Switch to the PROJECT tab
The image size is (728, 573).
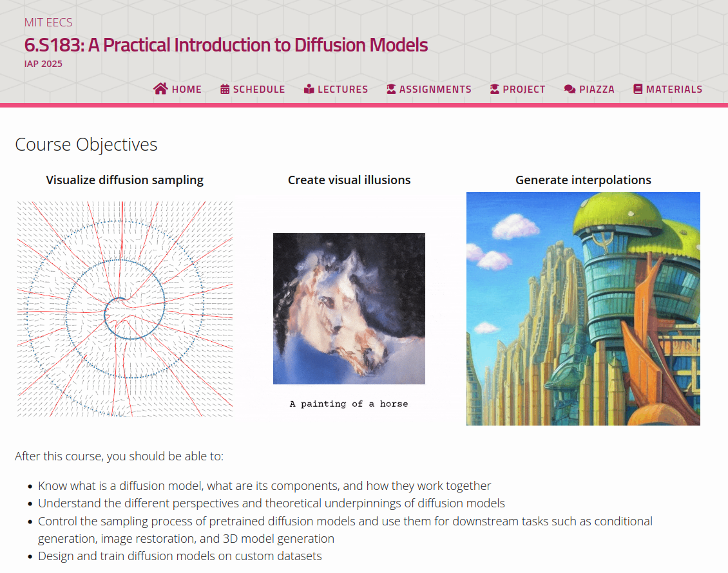tap(522, 89)
